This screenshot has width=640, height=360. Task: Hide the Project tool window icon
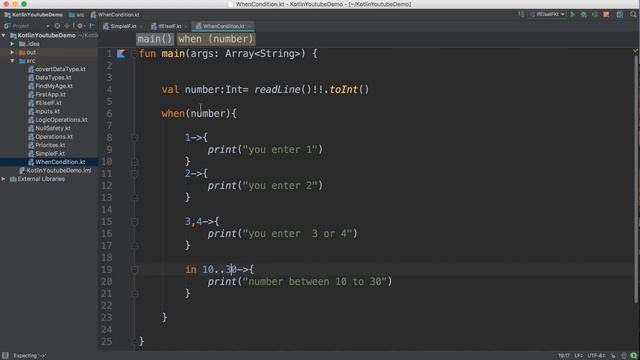(x=92, y=26)
